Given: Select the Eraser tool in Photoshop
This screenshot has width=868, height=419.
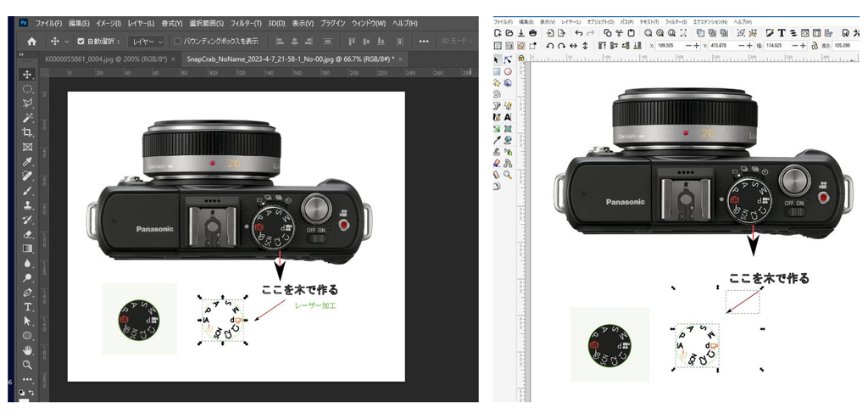Looking at the screenshot, I should pyautogui.click(x=26, y=234).
